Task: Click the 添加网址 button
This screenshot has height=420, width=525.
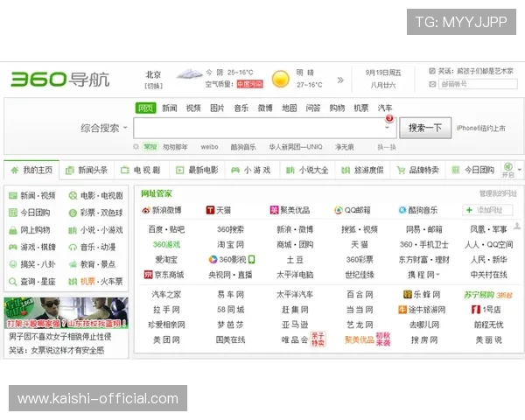Action: tap(487, 210)
